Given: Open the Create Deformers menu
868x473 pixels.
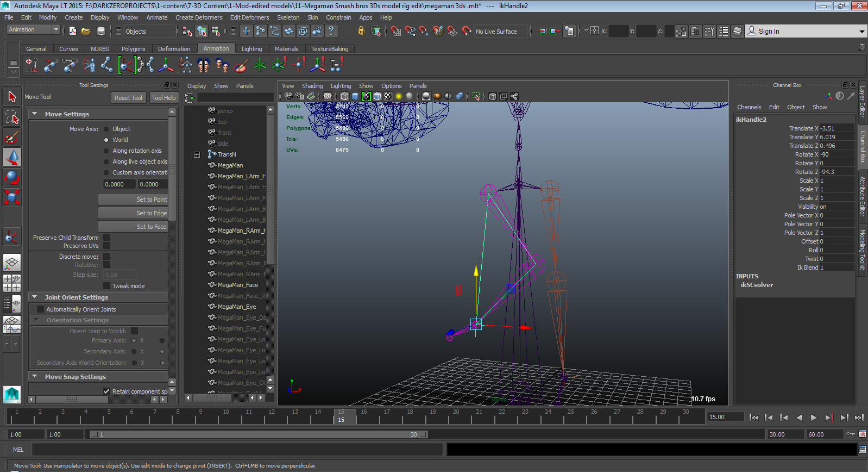Looking at the screenshot, I should 199,17.
